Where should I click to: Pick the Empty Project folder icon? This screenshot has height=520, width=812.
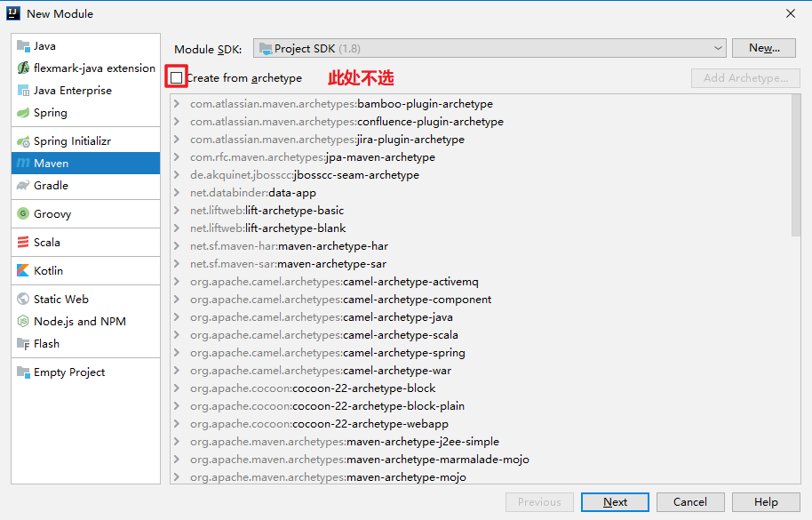(23, 372)
